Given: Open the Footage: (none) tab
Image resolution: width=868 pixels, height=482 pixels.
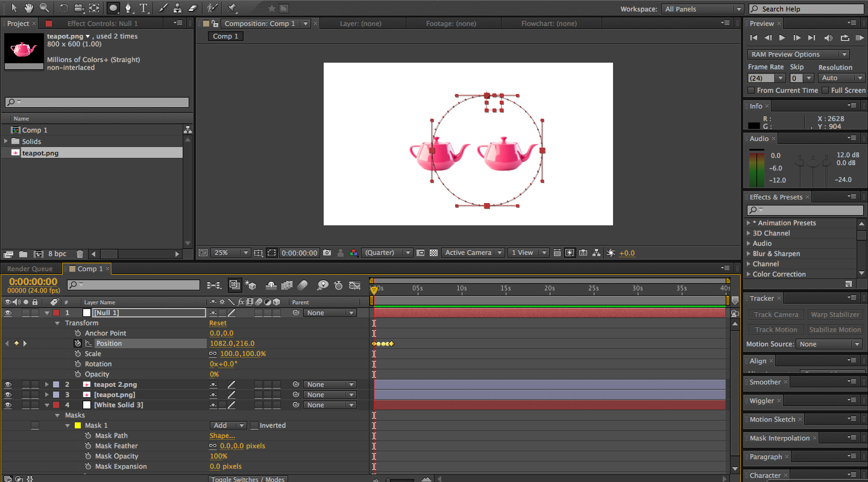Looking at the screenshot, I should tap(451, 23).
